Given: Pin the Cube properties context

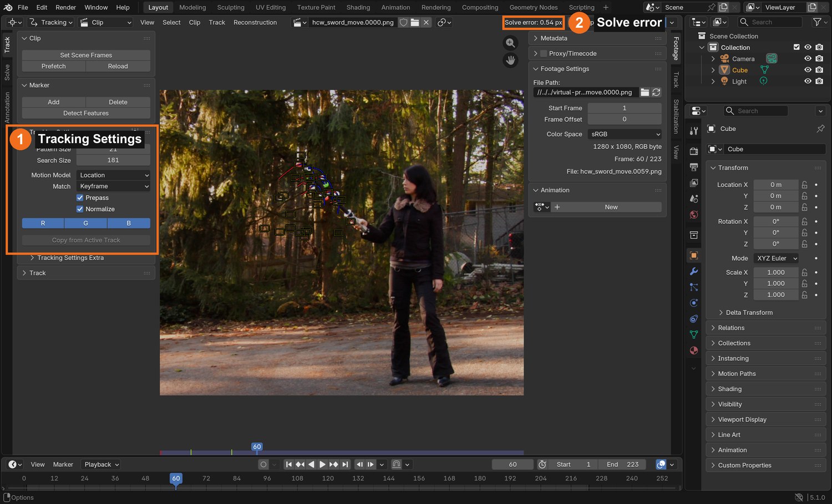Looking at the screenshot, I should tap(820, 129).
